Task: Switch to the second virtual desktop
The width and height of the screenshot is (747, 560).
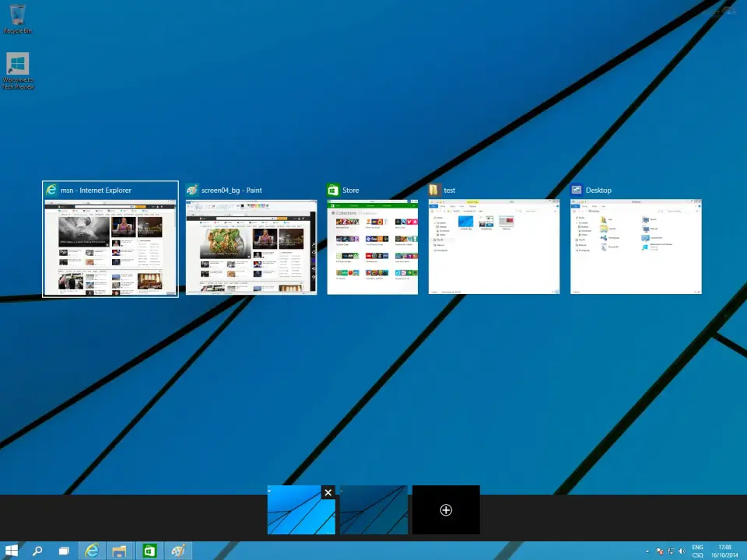Action: pyautogui.click(x=373, y=510)
